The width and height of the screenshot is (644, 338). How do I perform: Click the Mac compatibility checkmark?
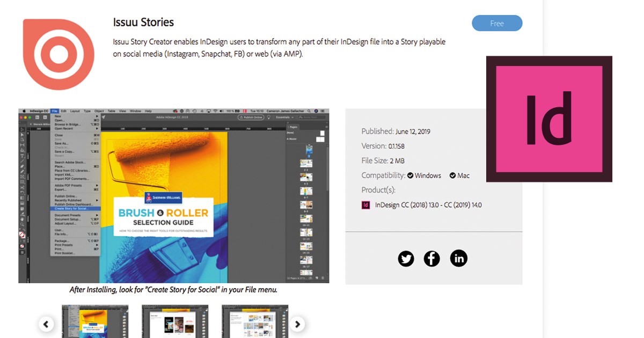click(x=452, y=175)
